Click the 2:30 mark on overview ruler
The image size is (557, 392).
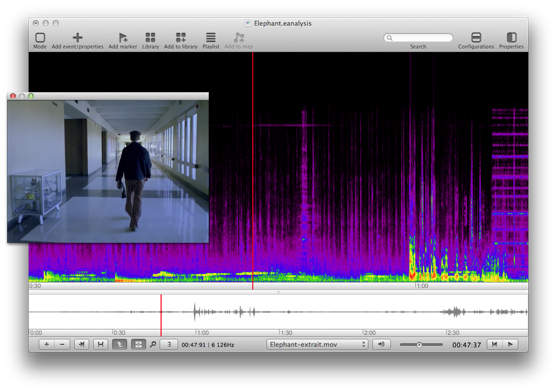point(453,333)
